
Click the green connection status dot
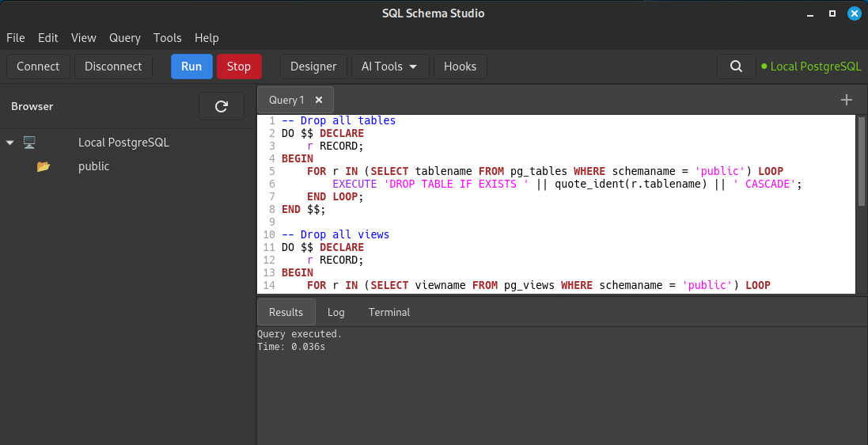coord(764,67)
